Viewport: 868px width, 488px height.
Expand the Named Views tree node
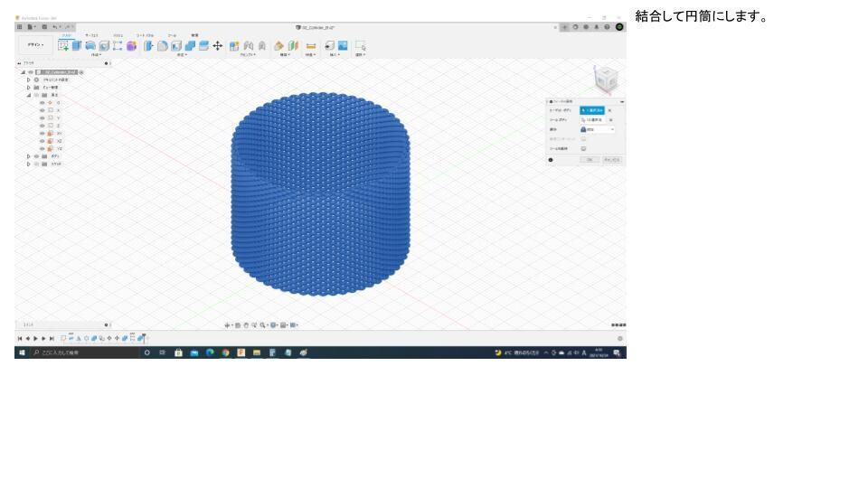(x=29, y=88)
